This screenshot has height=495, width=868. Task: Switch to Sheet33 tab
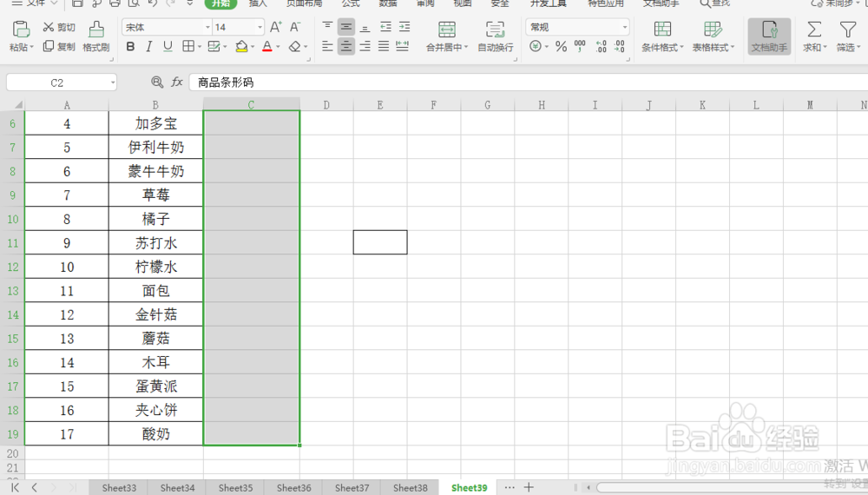[119, 488]
